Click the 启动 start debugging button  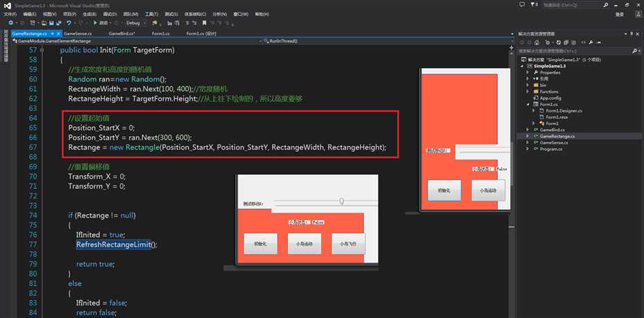101,23
